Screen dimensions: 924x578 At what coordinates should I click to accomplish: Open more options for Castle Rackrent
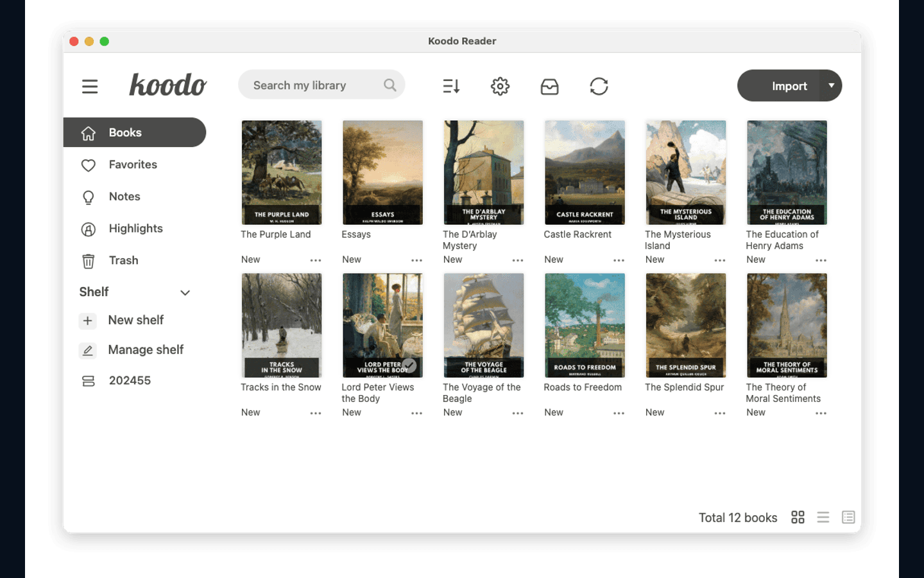pos(619,260)
